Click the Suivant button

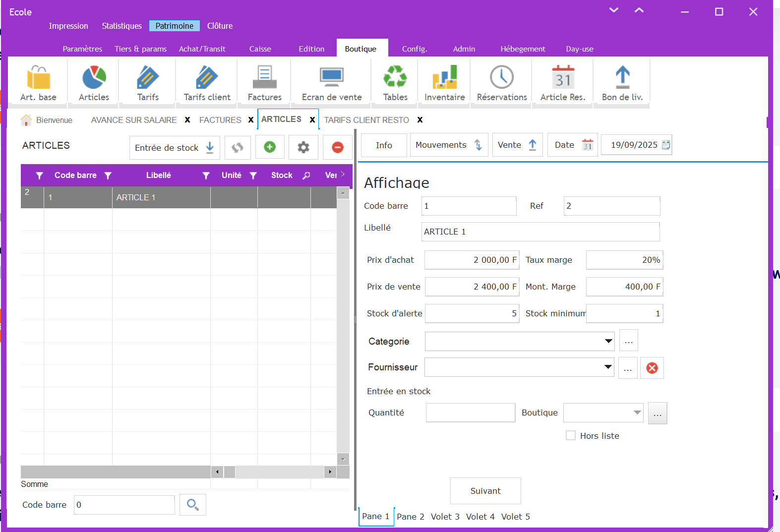[485, 491]
